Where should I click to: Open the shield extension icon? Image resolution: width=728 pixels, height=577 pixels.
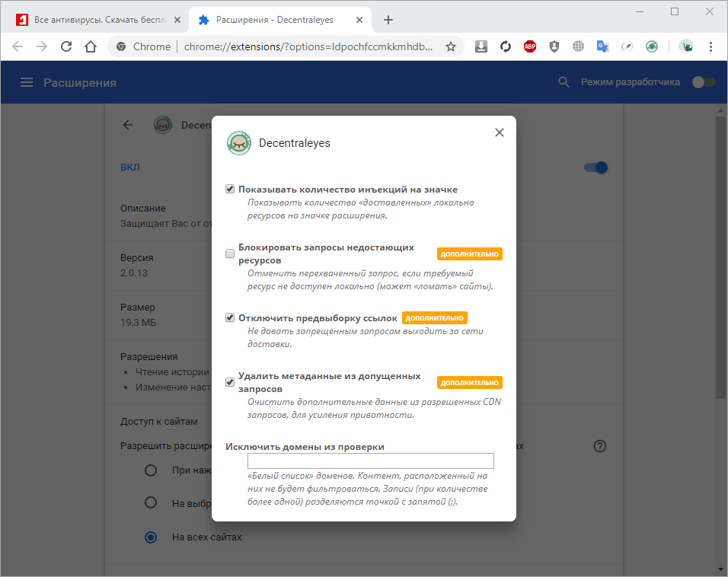pyautogui.click(x=554, y=46)
